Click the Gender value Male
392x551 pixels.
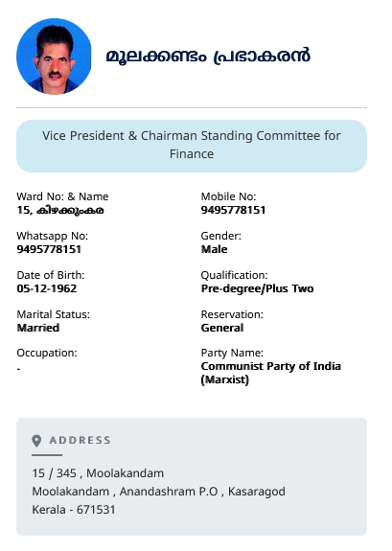[214, 249]
